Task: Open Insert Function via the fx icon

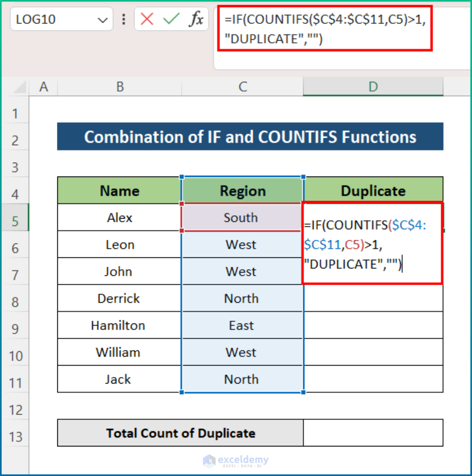Action: [196, 19]
